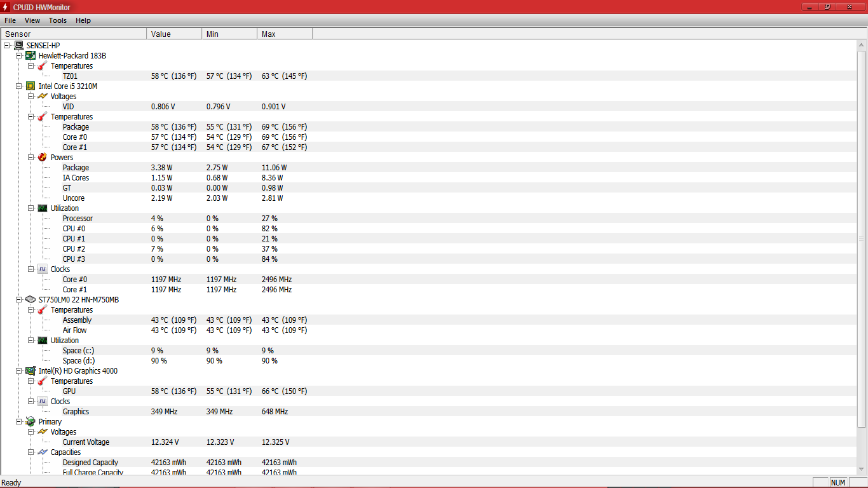Click the Capacities icon

[x=43, y=452]
